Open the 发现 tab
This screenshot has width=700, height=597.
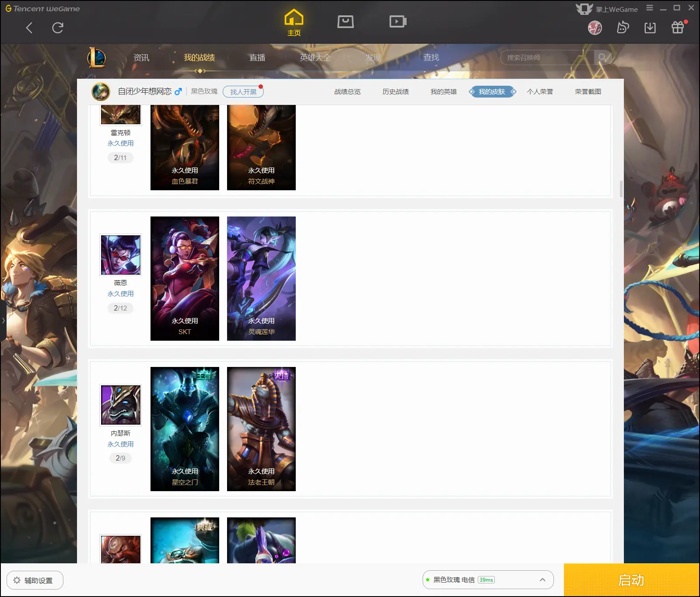(x=373, y=57)
